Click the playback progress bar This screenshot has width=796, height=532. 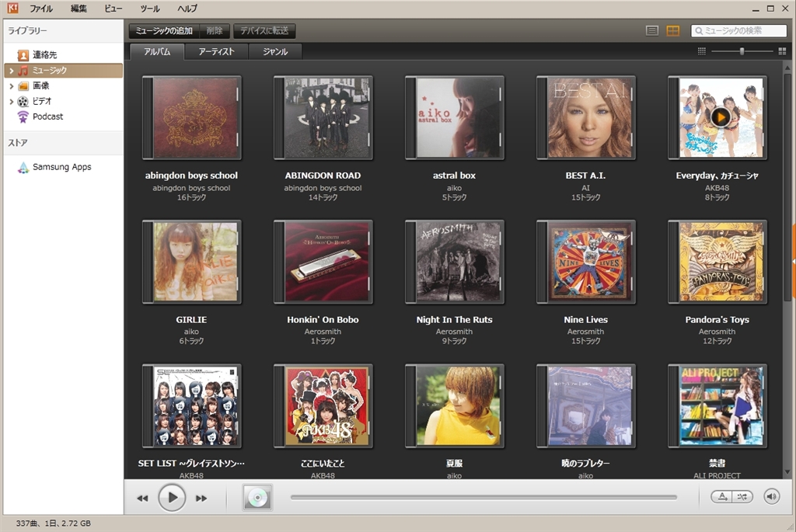point(484,498)
